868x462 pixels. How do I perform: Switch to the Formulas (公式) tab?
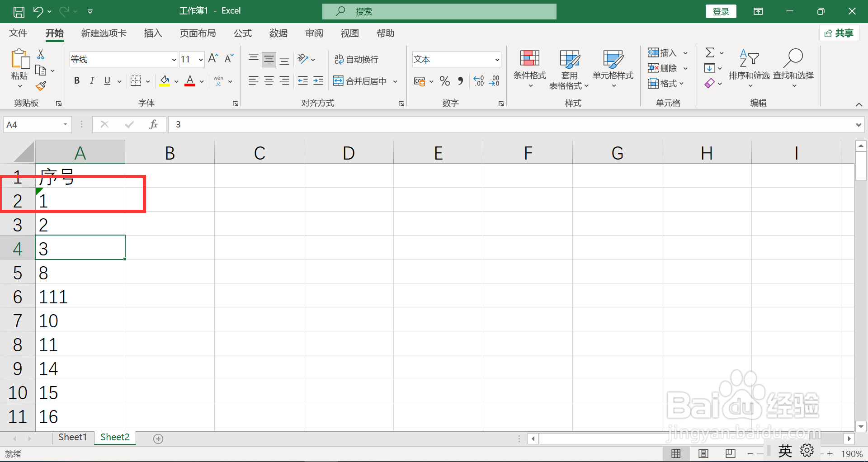click(x=242, y=33)
